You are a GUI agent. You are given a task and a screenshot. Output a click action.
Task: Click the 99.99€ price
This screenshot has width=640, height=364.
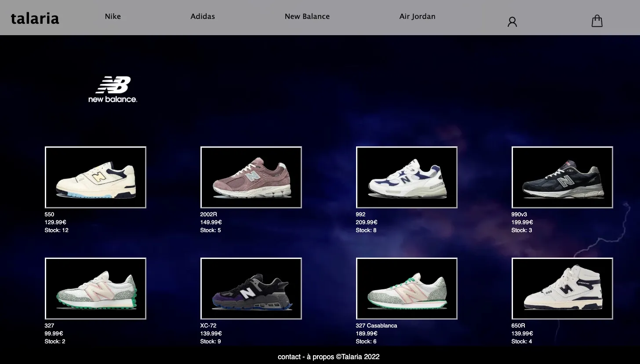point(54,334)
